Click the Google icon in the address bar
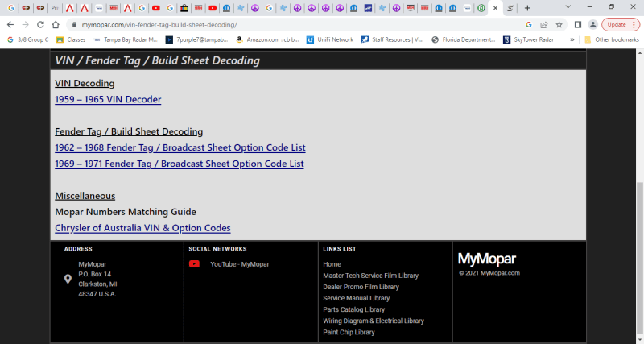644x344 pixels. 529,25
